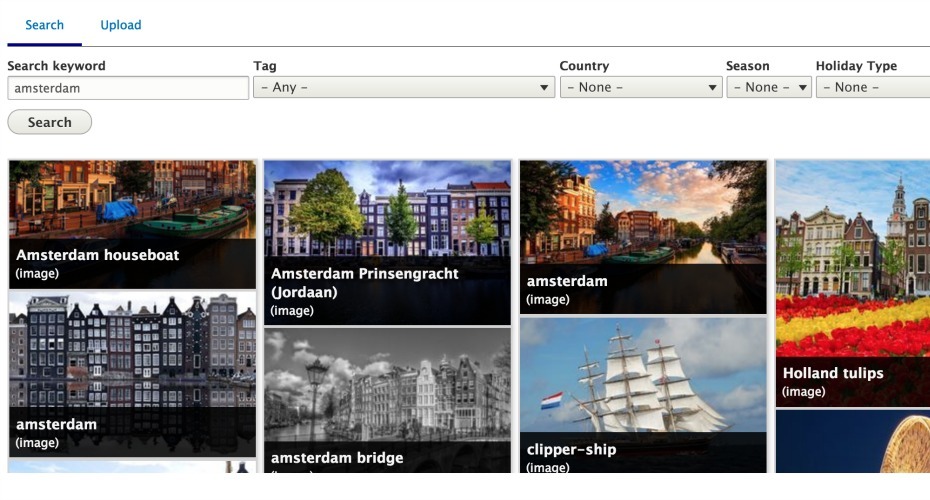Click the gold coin image thumbnail
This screenshot has width=930, height=500.
point(853,441)
